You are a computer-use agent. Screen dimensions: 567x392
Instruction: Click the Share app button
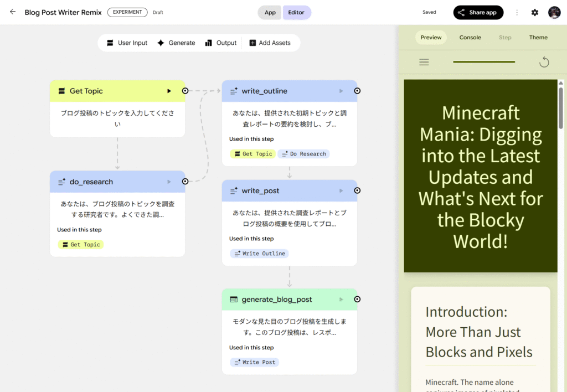coord(478,12)
